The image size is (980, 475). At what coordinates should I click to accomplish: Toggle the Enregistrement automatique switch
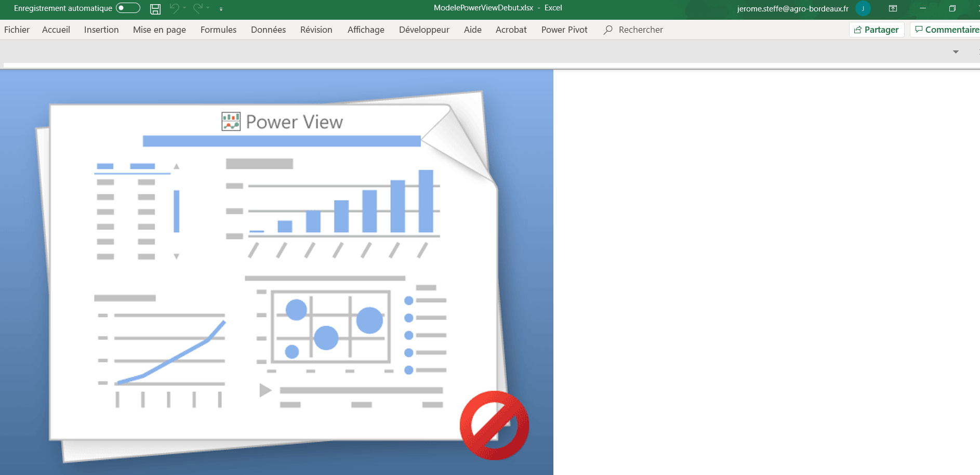[x=128, y=8]
